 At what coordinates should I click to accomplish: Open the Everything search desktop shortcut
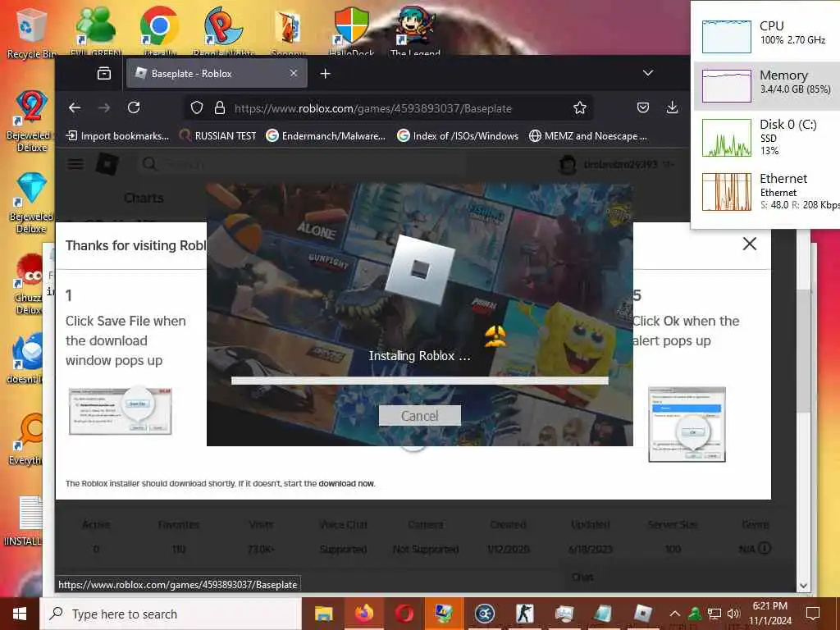25,440
